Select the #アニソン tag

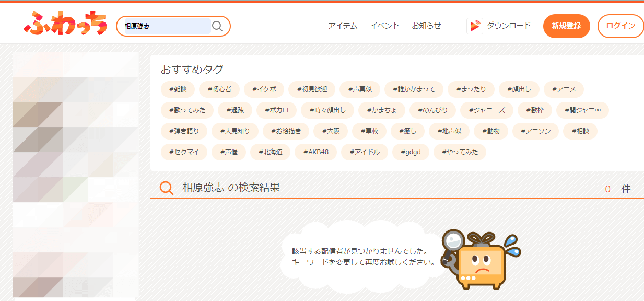[535, 131]
